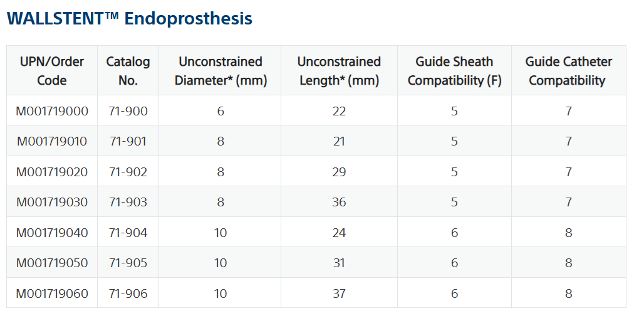Viewport: 644px width, 323px height.
Task: Select order code M001719060
Action: pyautogui.click(x=52, y=294)
